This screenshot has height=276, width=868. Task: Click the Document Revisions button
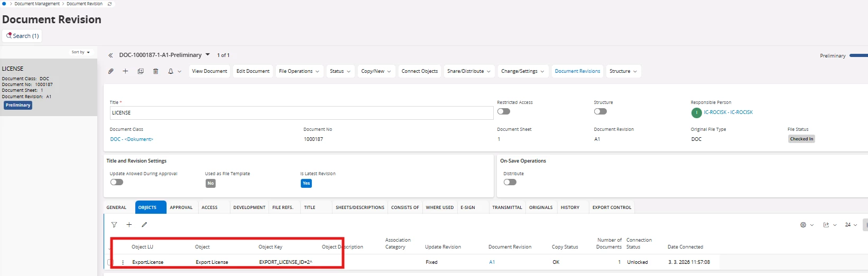pyautogui.click(x=578, y=71)
